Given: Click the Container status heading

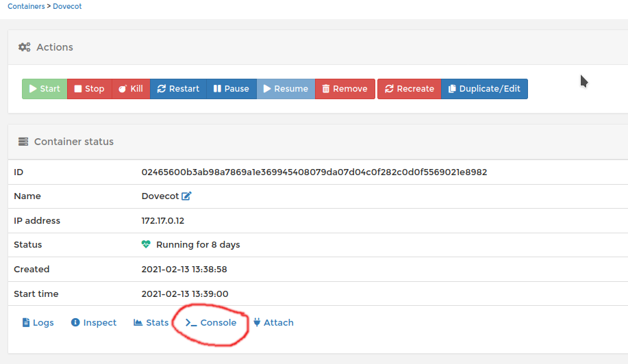Looking at the screenshot, I should pos(74,142).
